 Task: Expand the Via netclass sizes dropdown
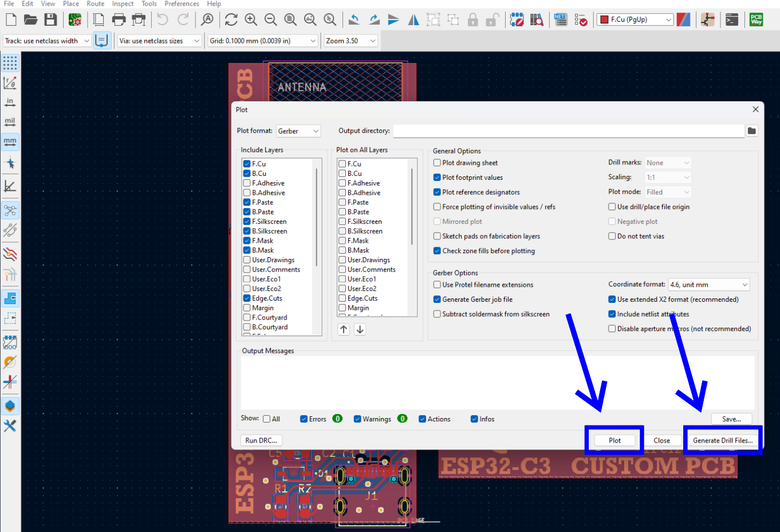160,41
